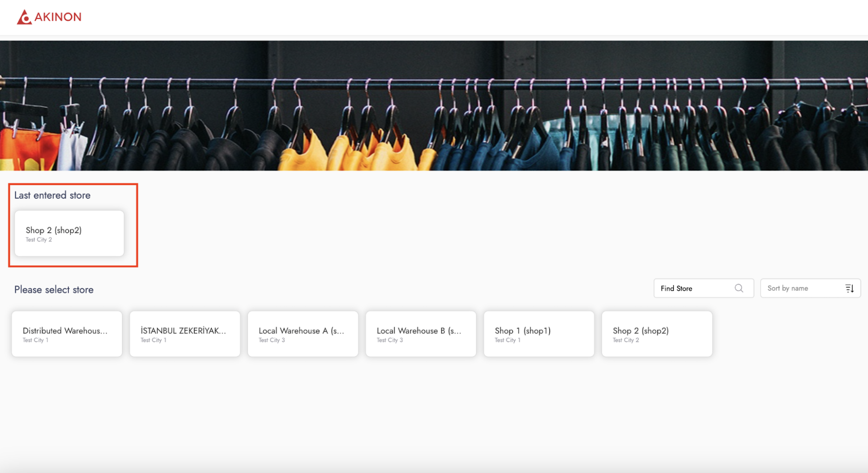868x473 pixels.
Task: Click Test City 1 under Shop 1
Action: 507,340
